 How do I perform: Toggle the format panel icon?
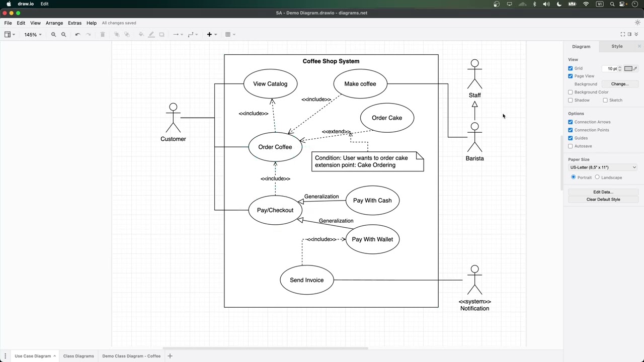[x=629, y=34]
